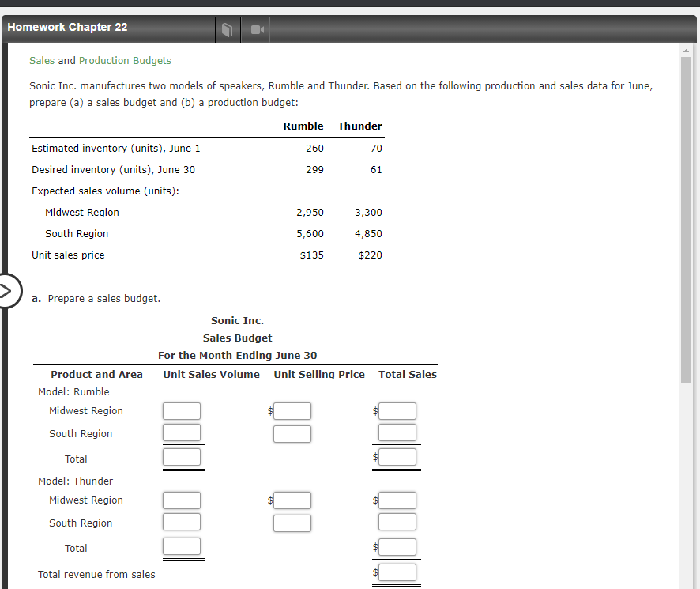The width and height of the screenshot is (700, 589).
Task: Select Rumble South Region total sales field
Action: (397, 432)
